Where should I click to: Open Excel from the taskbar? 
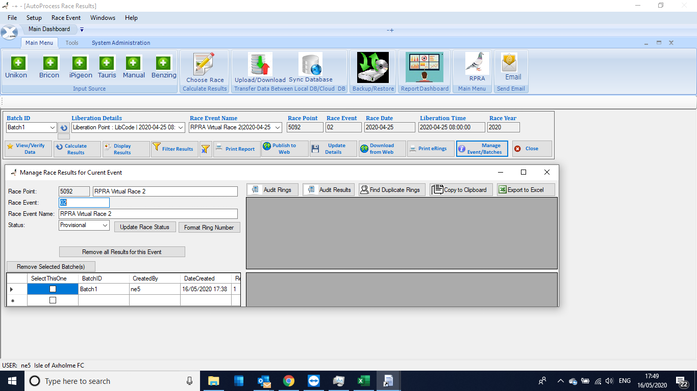[363, 381]
